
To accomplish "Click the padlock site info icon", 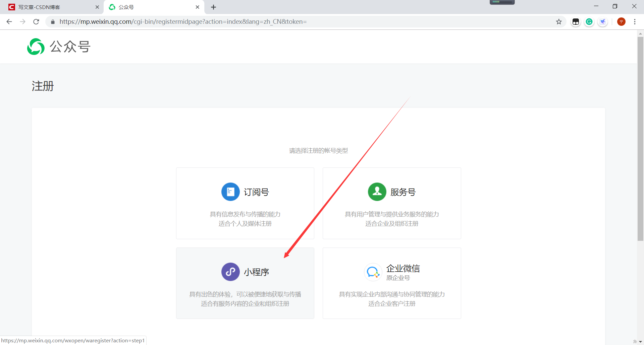I will tap(53, 22).
